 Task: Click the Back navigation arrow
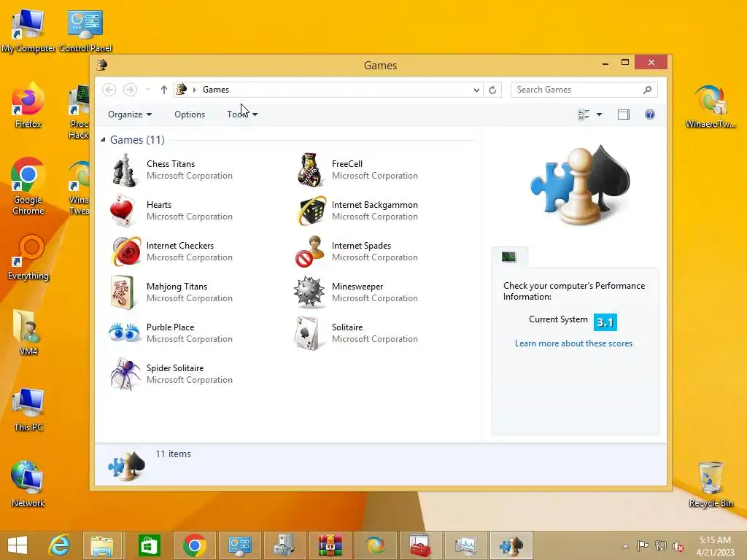[109, 90]
